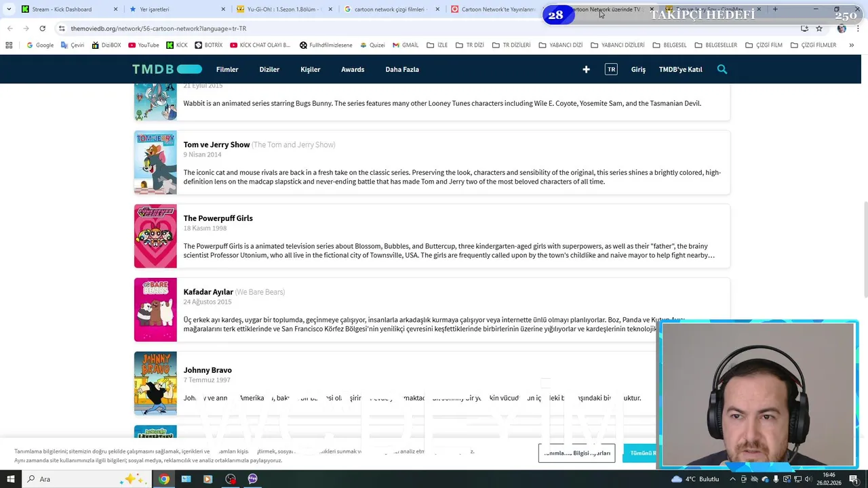Screen dimensions: 868x488
Task: Expand the YABANCI DİZİ bookmarks folder
Action: coord(561,45)
